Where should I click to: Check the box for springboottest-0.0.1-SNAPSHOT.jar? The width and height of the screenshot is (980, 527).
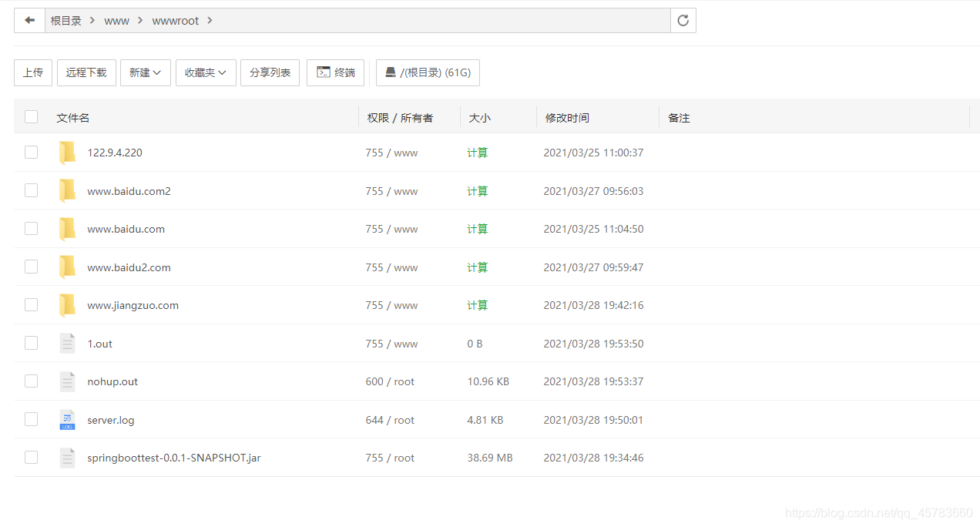click(31, 458)
